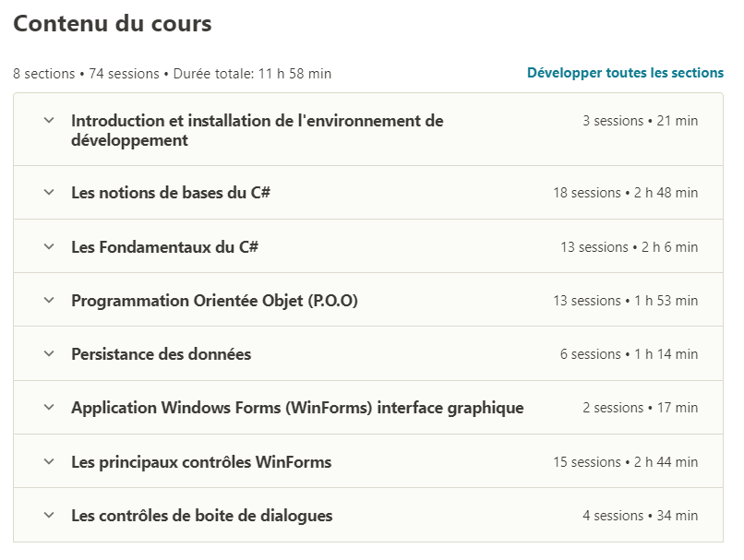The image size is (744, 560).
Task: Select Persistance des données section title
Action: (x=161, y=354)
